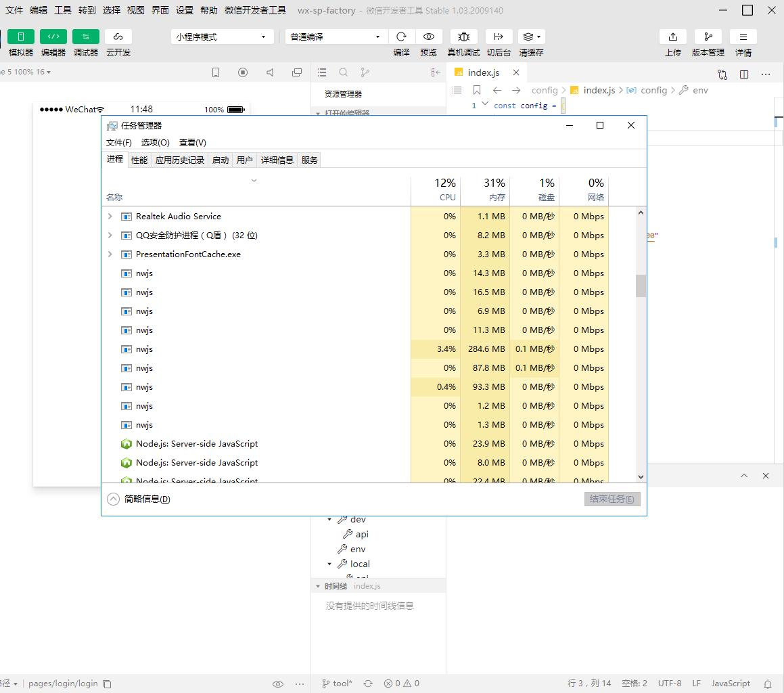The height and width of the screenshot is (693, 784).
Task: Select the nwjs process using 284.6 MB
Action: click(356, 349)
